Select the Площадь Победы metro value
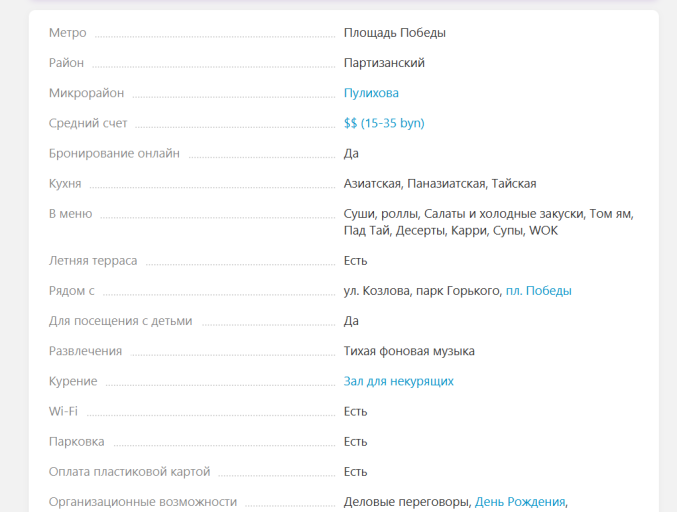The height and width of the screenshot is (512, 677). coord(395,33)
